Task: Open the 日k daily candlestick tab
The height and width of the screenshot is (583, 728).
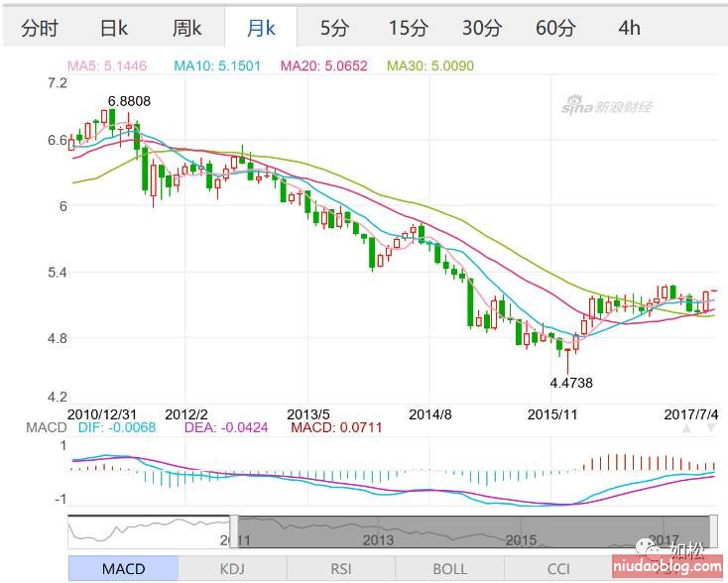Action: [114, 29]
